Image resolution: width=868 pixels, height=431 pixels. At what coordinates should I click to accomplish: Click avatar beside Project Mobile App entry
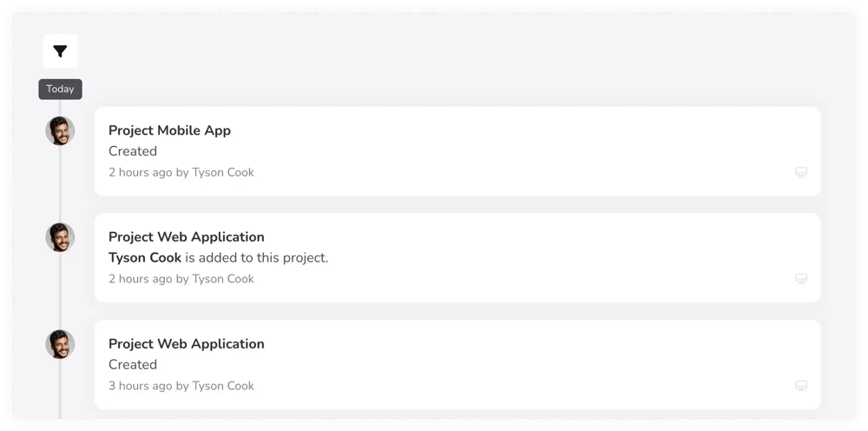click(x=60, y=131)
